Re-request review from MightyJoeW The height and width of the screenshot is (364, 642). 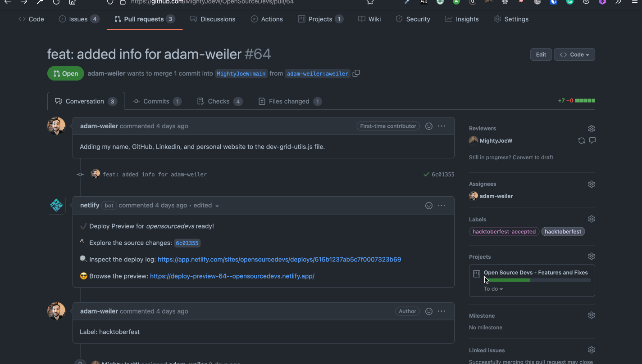(x=582, y=141)
